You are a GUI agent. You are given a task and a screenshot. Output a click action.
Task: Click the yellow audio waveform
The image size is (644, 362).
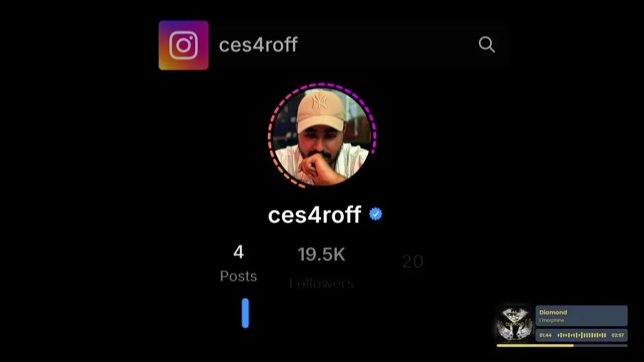click(582, 335)
